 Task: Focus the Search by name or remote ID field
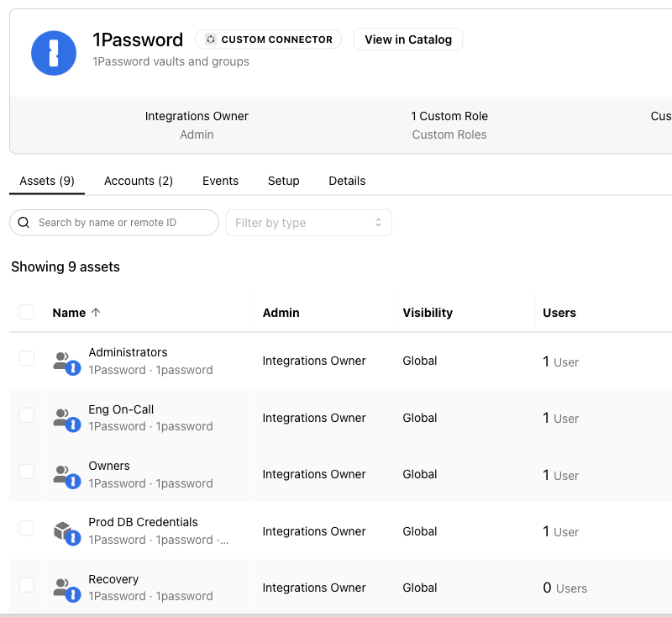point(114,223)
